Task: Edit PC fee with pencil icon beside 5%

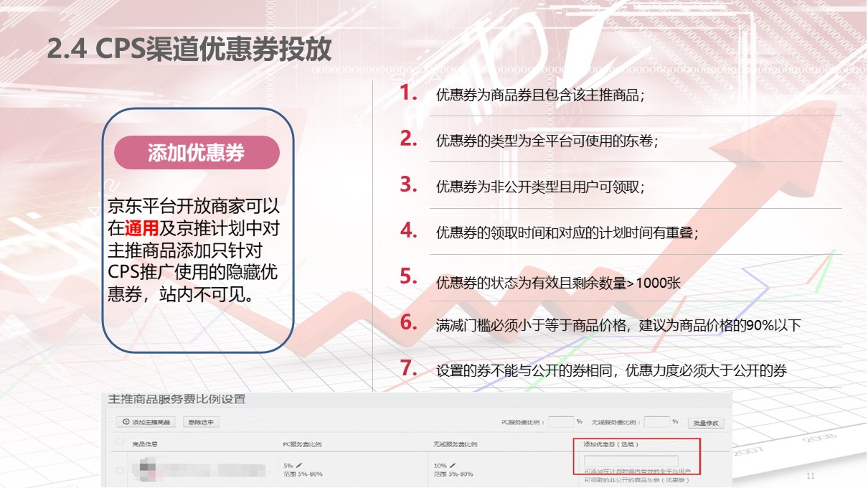Action: (299, 465)
